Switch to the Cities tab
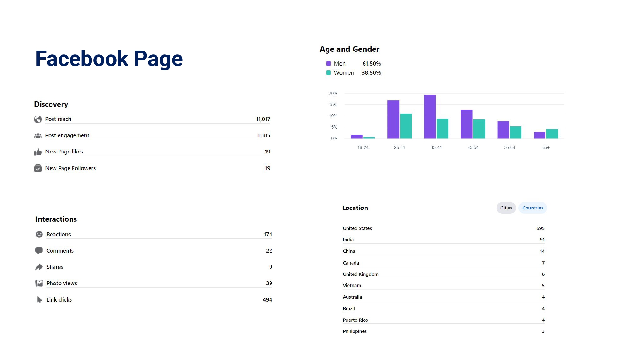This screenshot has height=362, width=644. click(506, 208)
